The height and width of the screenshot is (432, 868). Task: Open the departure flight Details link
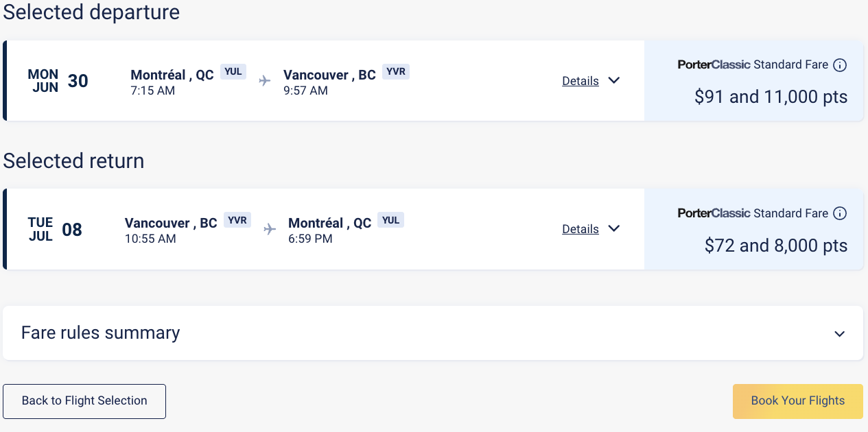coord(580,80)
